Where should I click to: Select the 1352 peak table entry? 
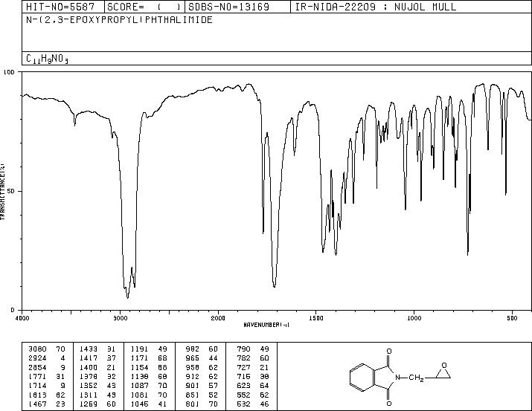click(x=97, y=386)
